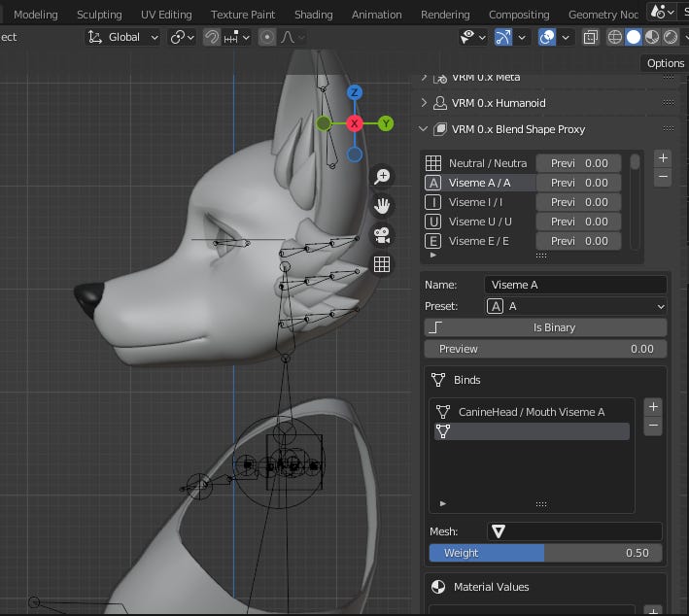Select wireframe viewport shading
The width and height of the screenshot is (689, 616).
[x=615, y=37]
